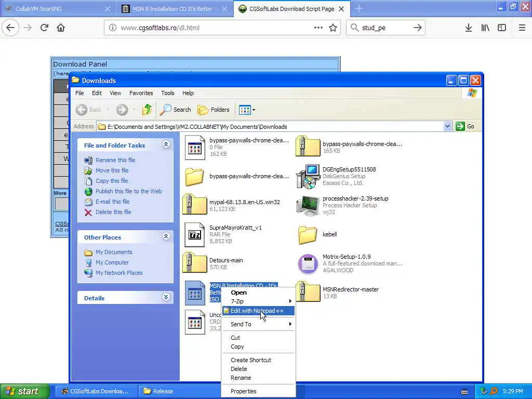Open My Documents in Other Places
The width and height of the screenshot is (532, 399).
(114, 252)
